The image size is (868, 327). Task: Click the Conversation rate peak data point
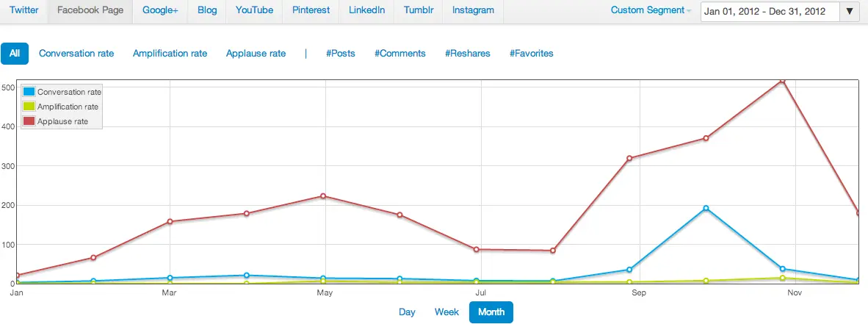(x=706, y=209)
